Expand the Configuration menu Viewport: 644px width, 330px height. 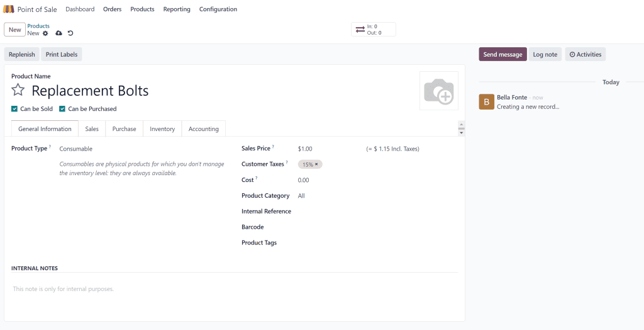pos(218,9)
